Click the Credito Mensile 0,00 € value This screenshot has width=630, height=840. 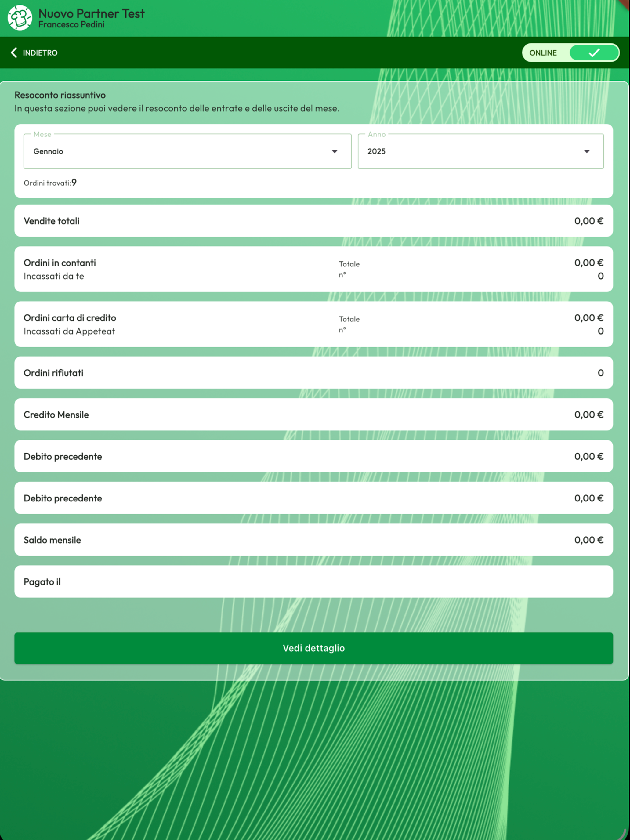588,415
